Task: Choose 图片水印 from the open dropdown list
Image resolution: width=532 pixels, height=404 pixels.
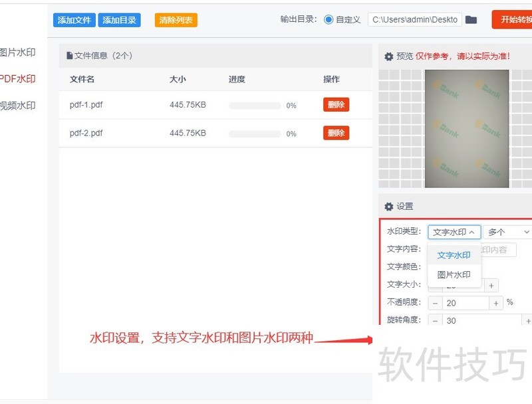Action: tap(453, 273)
